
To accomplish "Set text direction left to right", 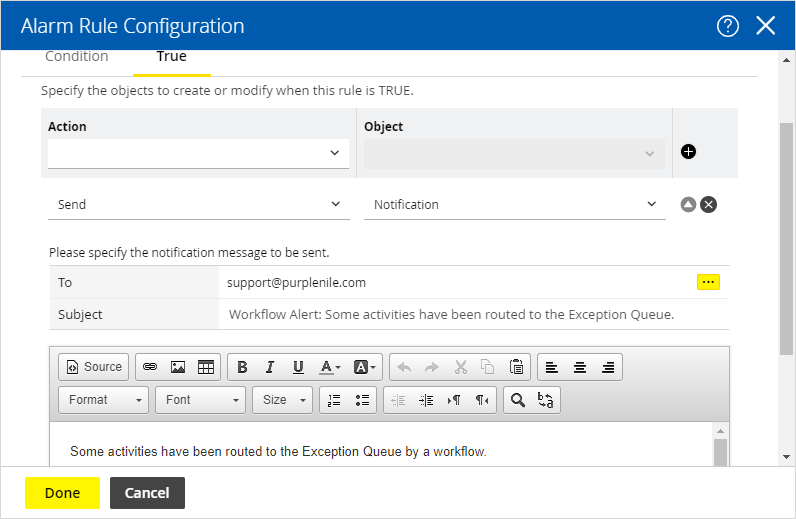I will click(x=454, y=400).
